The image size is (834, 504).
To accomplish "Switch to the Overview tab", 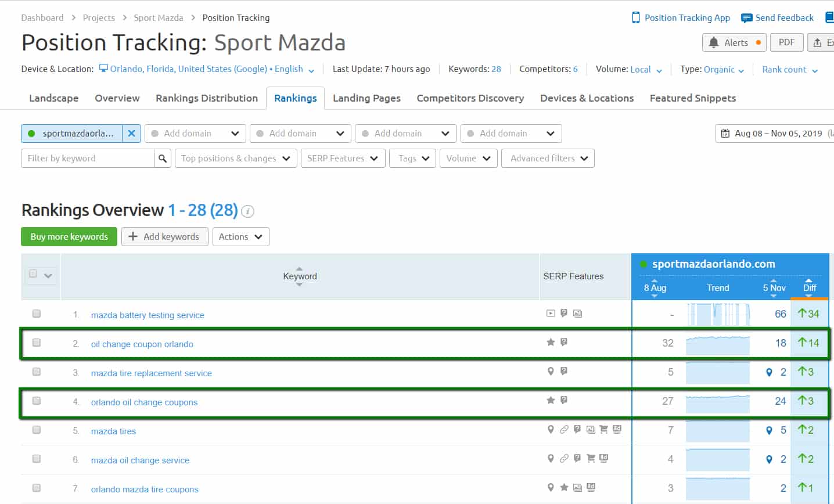I will tap(117, 98).
